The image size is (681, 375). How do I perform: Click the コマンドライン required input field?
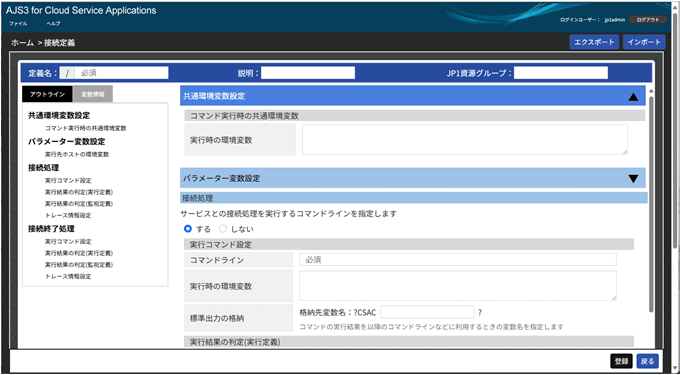pos(458,260)
